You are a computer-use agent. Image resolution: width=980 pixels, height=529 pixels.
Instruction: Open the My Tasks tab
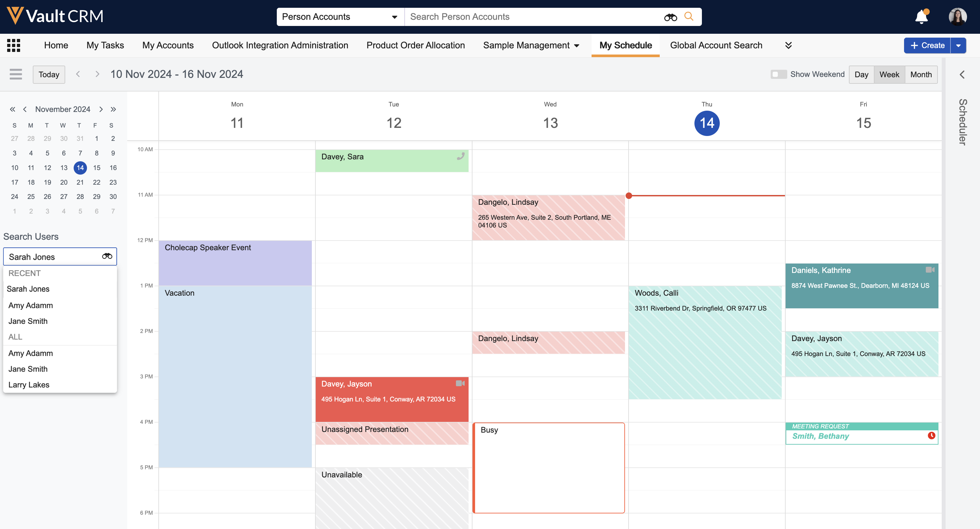pos(105,45)
